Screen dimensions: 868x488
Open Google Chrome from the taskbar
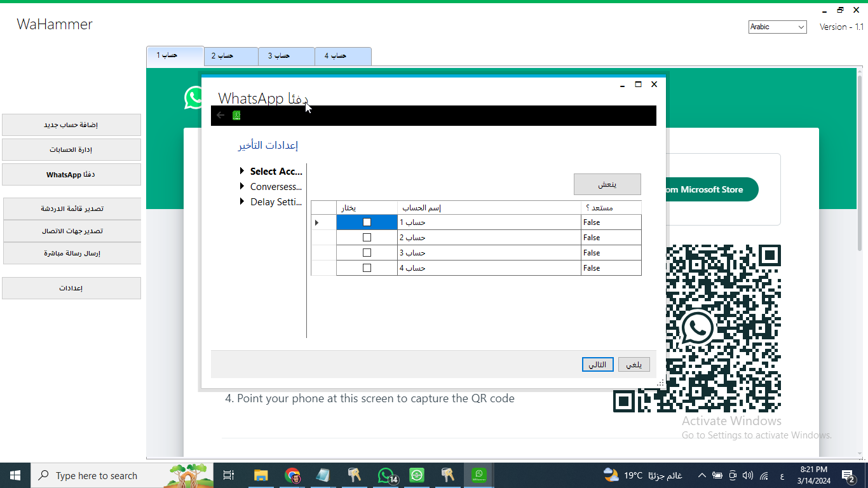click(x=292, y=475)
